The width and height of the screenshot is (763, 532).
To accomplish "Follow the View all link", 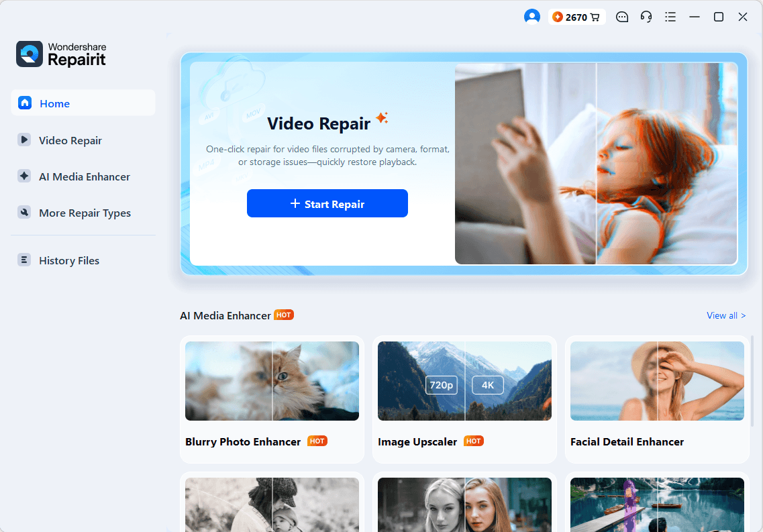I will click(726, 315).
